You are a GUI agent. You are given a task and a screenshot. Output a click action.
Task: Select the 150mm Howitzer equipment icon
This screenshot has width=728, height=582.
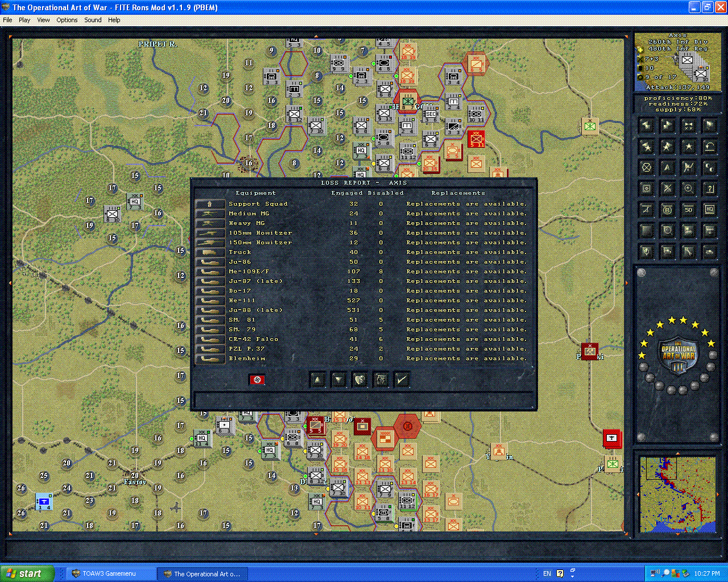click(210, 242)
